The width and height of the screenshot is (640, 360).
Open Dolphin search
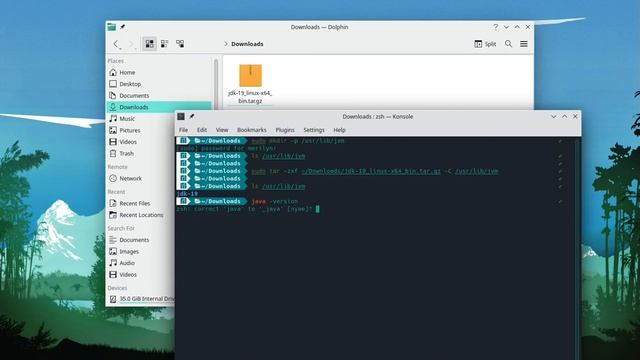(x=508, y=44)
